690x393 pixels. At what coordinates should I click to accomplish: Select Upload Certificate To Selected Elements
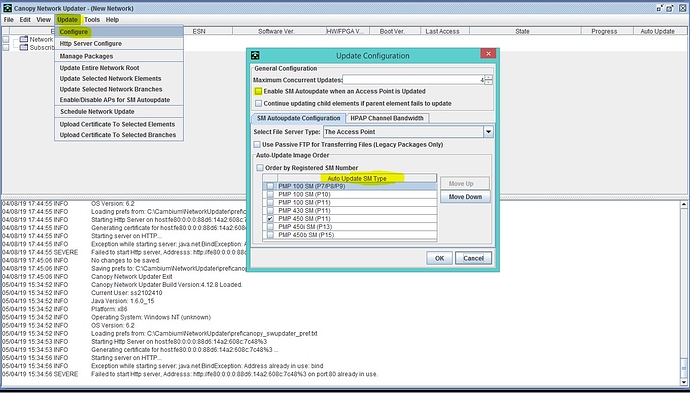[x=119, y=125]
